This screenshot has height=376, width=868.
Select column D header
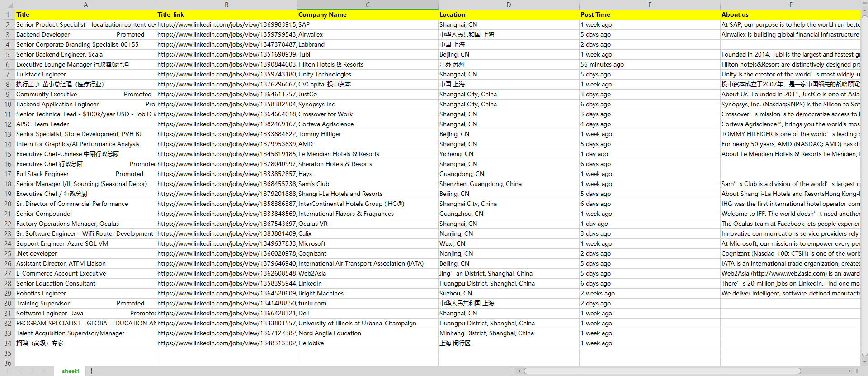[509, 5]
